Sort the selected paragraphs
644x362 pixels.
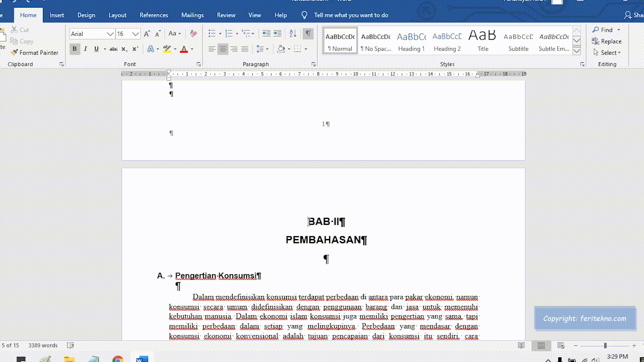tap(293, 34)
